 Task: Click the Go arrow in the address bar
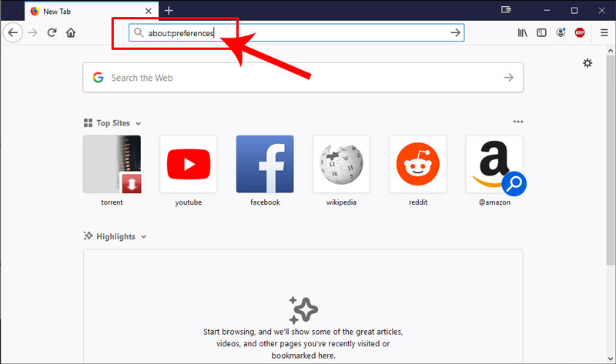[x=455, y=32]
